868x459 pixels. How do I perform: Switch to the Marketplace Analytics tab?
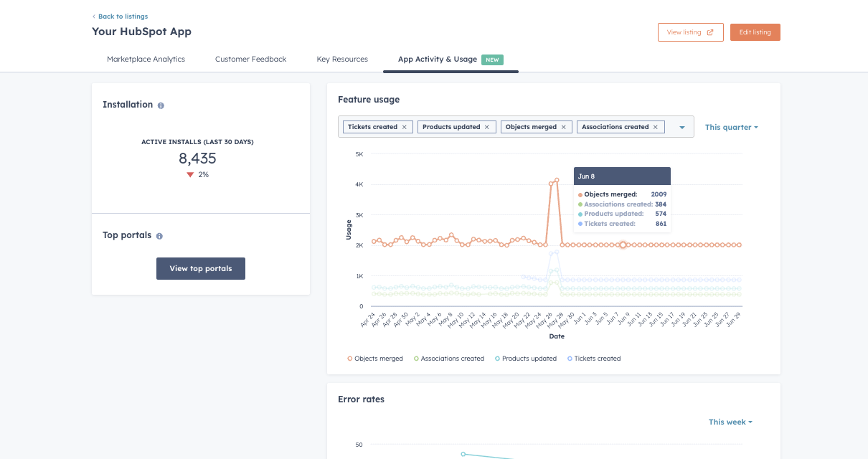[x=146, y=60]
